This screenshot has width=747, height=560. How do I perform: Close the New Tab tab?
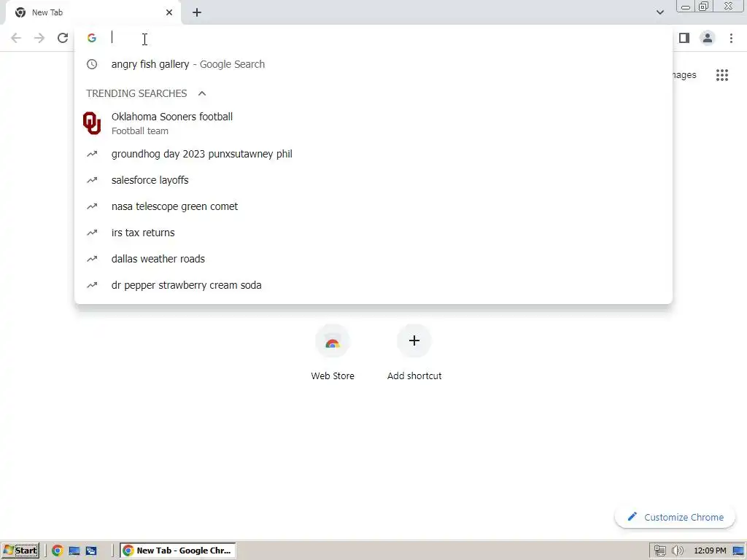click(169, 12)
